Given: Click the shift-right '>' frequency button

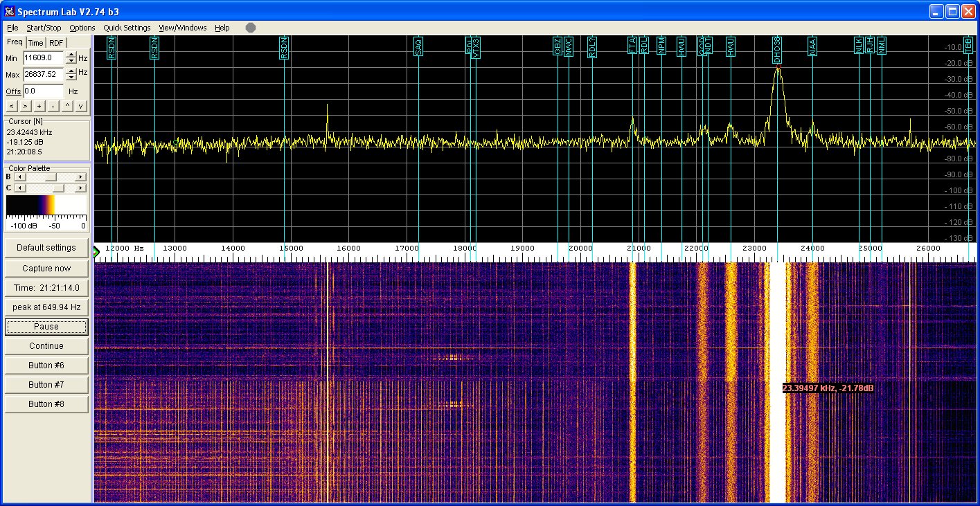Looking at the screenshot, I should (25, 106).
